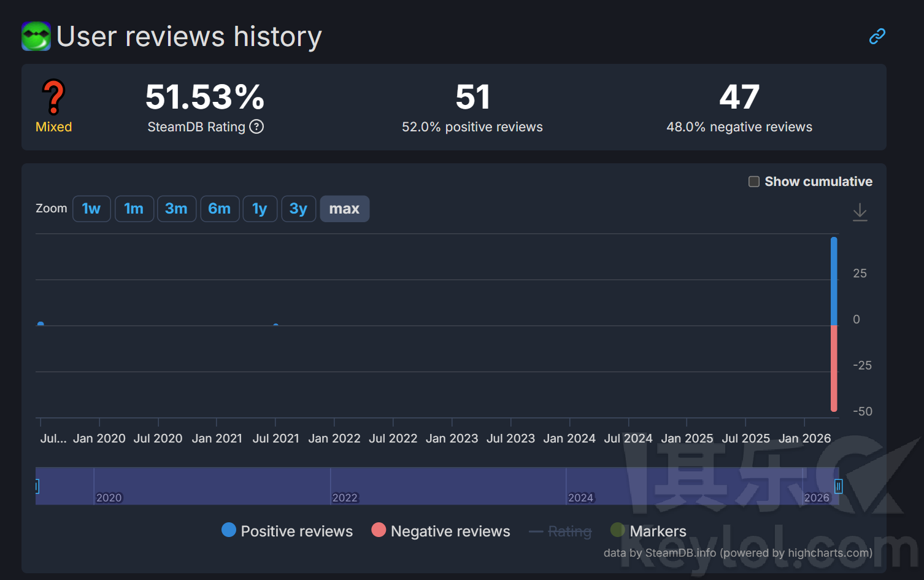
Task: Show the Rating series in legend
Action: click(x=560, y=531)
